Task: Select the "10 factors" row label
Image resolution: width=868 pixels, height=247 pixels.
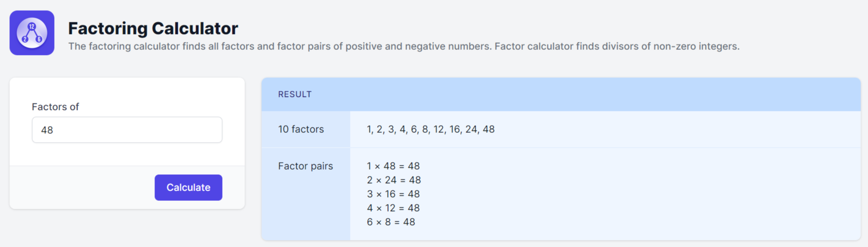Action: (x=301, y=129)
